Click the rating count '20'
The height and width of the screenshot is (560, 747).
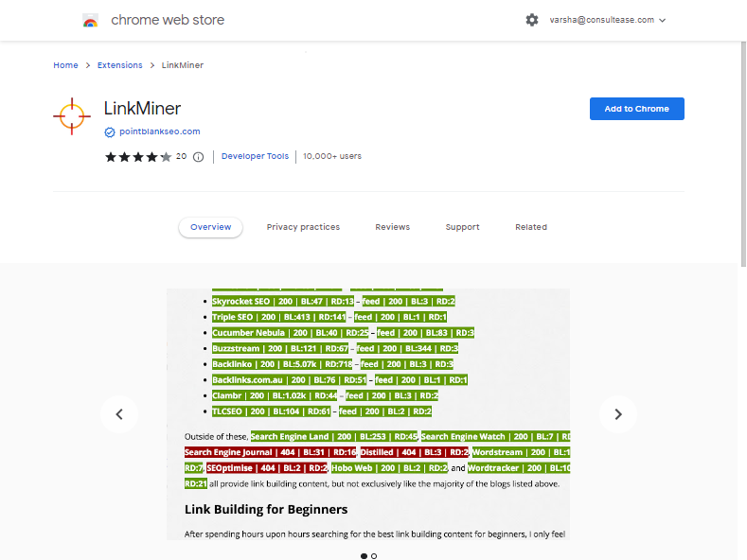point(181,156)
